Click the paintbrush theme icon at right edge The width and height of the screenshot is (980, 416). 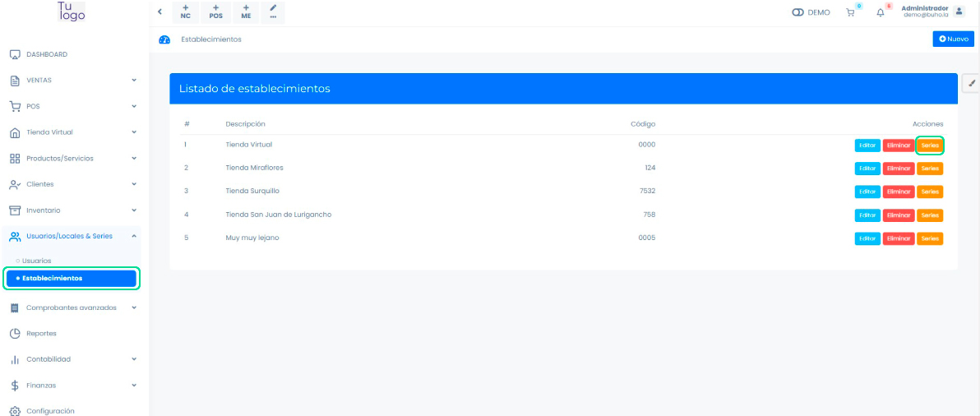971,82
